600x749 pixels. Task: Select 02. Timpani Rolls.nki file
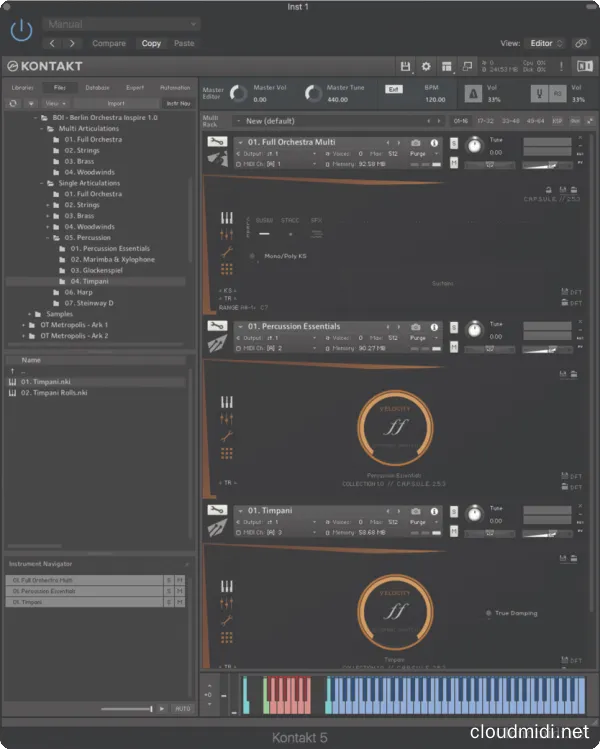pos(54,393)
